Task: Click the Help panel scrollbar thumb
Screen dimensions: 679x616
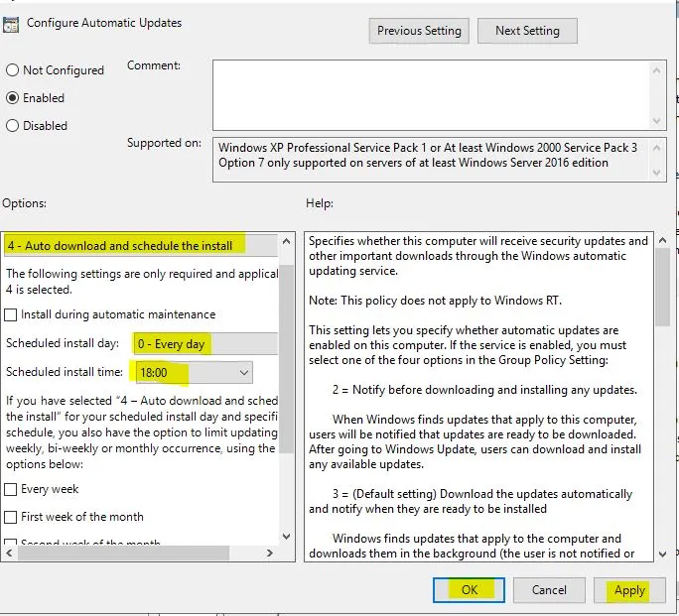Action: 662,288
